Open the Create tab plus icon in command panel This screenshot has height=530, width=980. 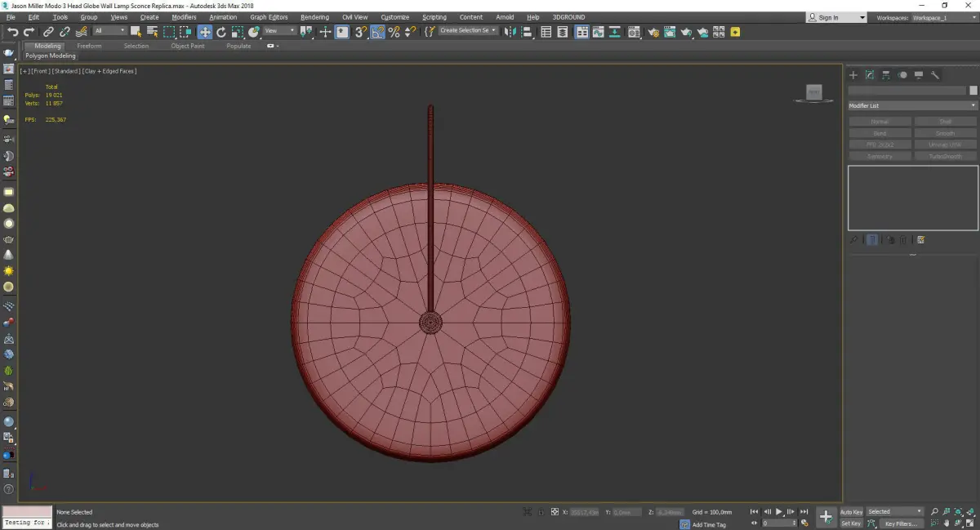pos(853,75)
